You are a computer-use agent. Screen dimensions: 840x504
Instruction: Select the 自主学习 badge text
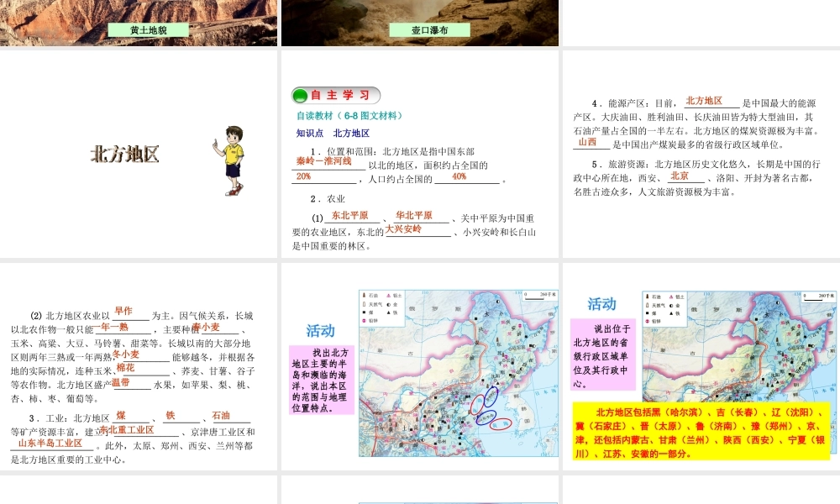[x=341, y=95]
